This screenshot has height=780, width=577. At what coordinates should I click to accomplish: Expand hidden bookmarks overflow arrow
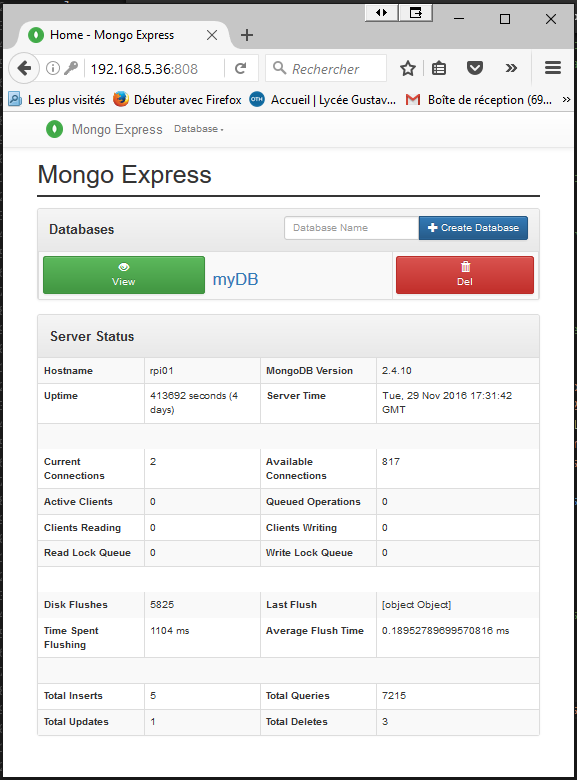tap(566, 99)
